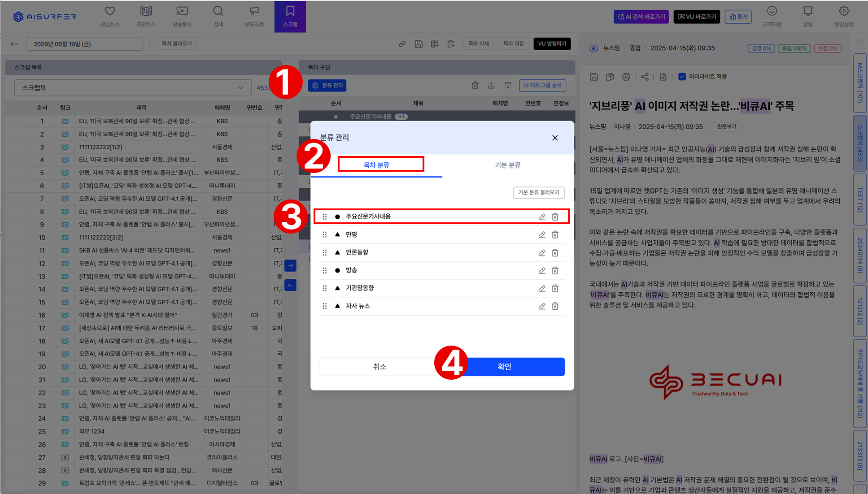The width and height of the screenshot is (868, 494).
Task: Select the 목차 분류 tab
Action: click(x=376, y=165)
